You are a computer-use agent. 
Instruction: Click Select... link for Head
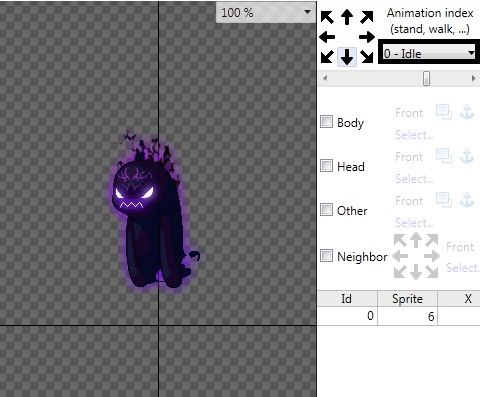(x=414, y=179)
